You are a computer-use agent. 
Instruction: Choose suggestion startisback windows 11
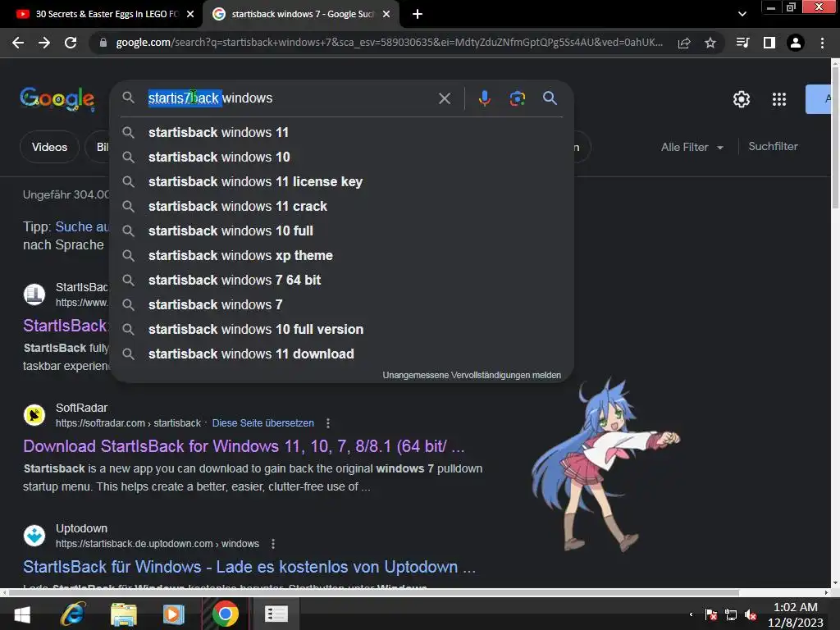(342, 132)
